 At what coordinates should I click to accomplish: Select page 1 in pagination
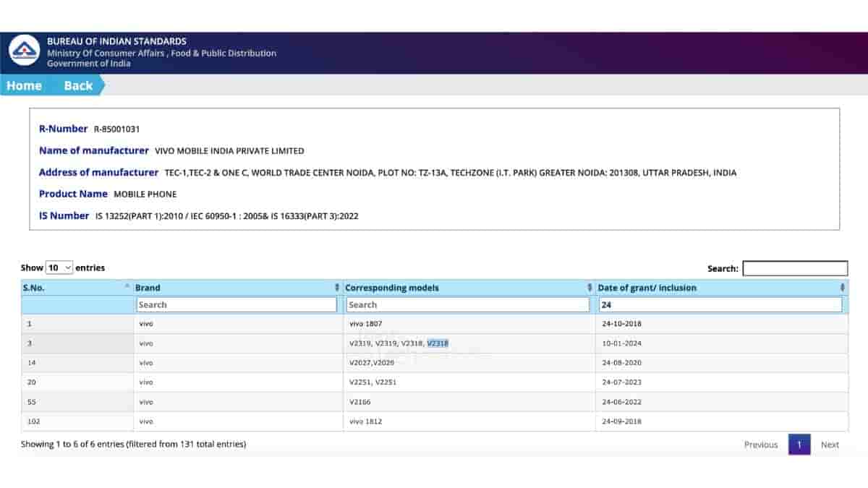coord(799,445)
